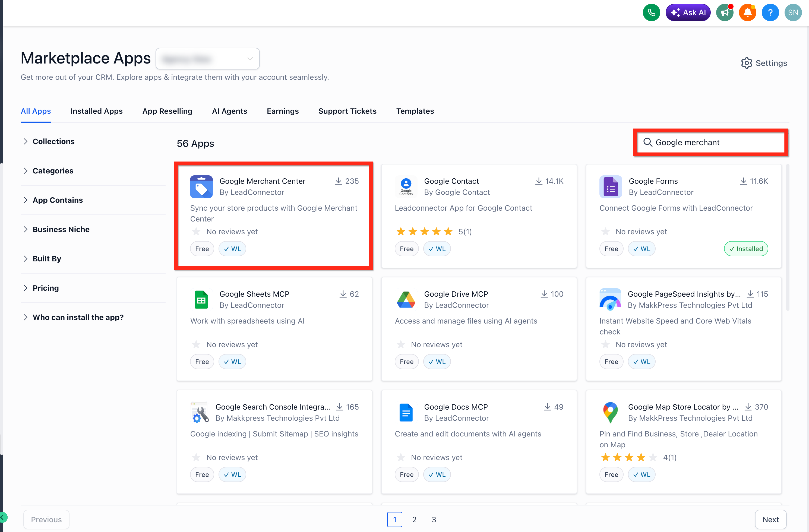Click the Google Map Store Locator icon
This screenshot has width=809, height=532.
click(x=611, y=412)
